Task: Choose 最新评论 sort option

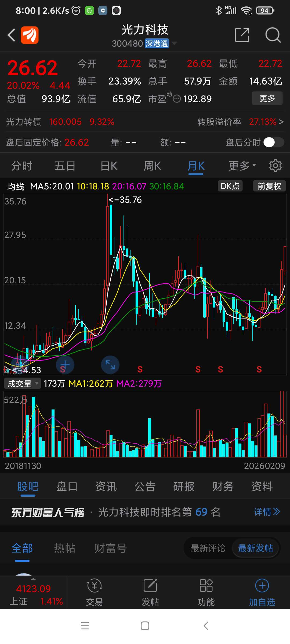Action: [x=208, y=548]
